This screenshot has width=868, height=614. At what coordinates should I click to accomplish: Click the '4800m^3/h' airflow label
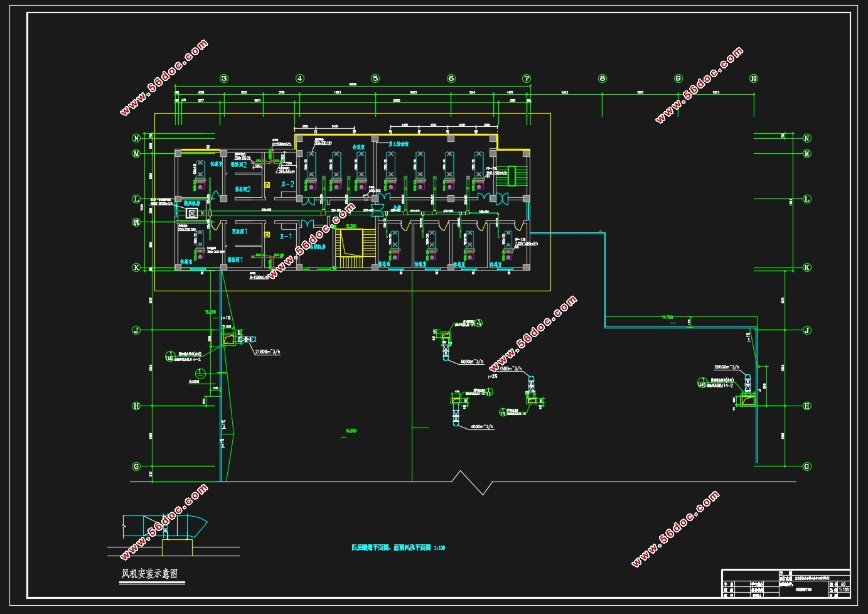coord(482,427)
